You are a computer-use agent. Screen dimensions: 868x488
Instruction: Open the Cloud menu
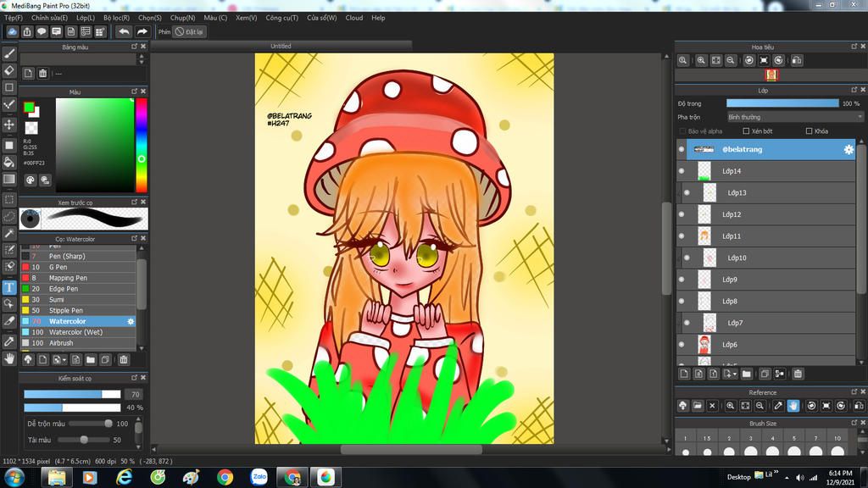pos(354,18)
